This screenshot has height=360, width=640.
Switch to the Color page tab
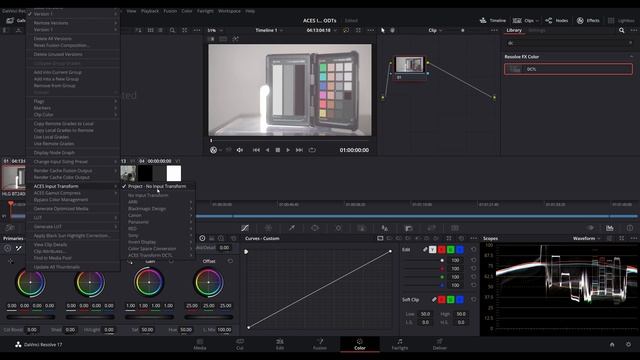(x=360, y=344)
